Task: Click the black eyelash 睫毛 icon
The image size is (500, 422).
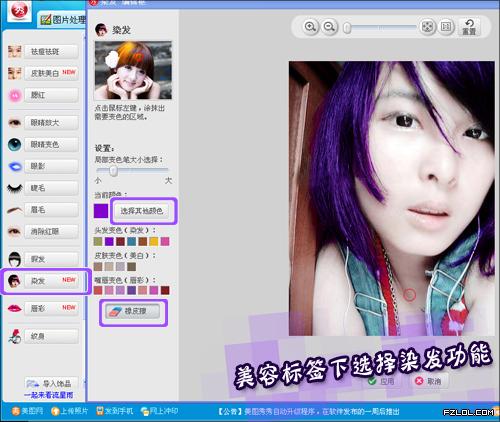Action: coord(15,188)
